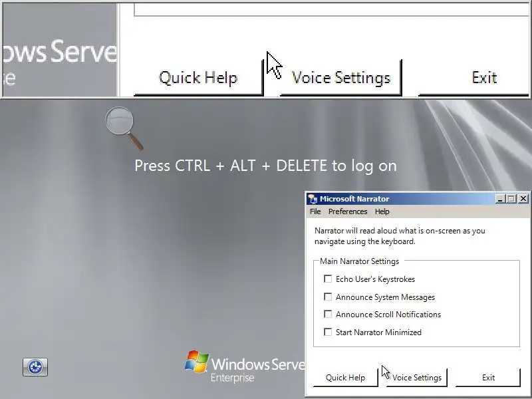Viewport: 532px width, 399px height.
Task: Minimize the Microsoft Narrator window
Action: pos(500,199)
